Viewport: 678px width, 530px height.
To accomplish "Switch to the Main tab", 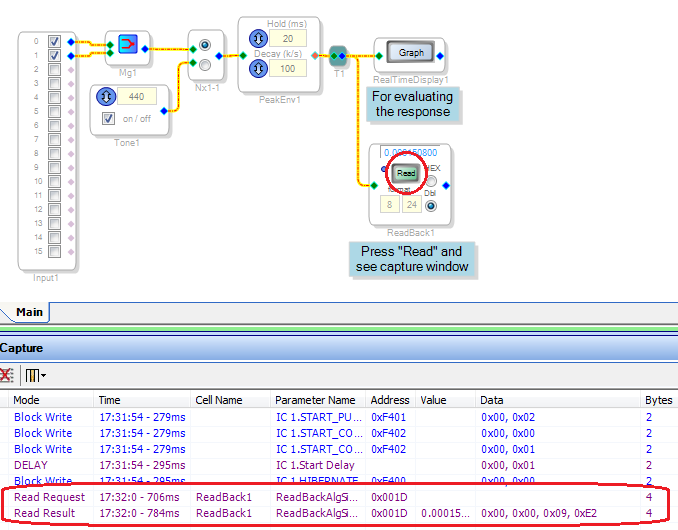I will (x=29, y=312).
